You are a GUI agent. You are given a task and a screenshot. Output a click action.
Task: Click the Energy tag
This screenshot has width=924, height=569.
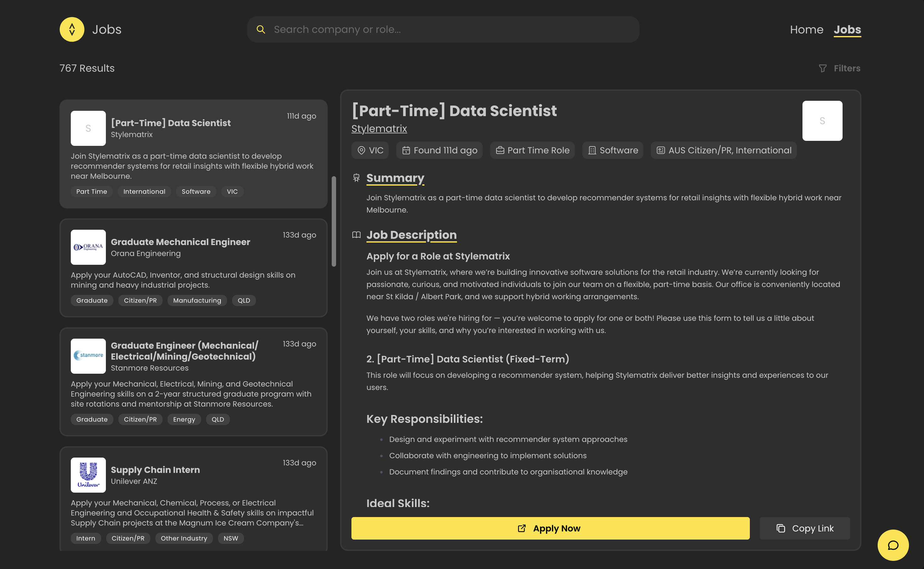[x=184, y=419]
